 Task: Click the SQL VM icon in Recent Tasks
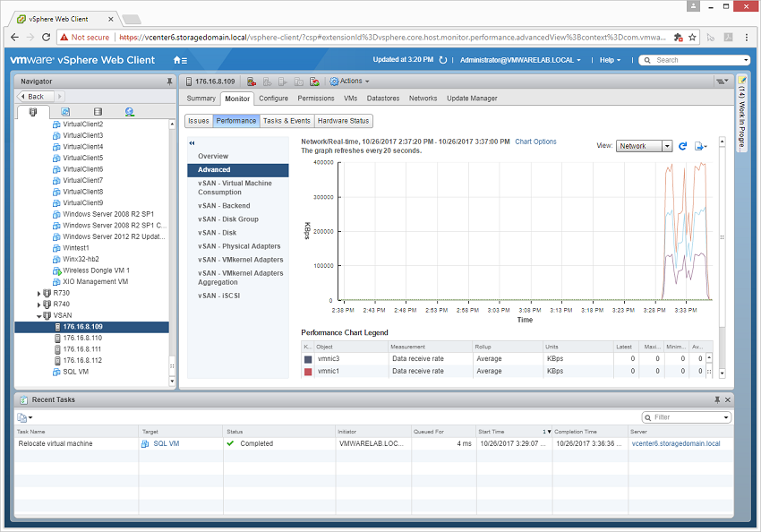pyautogui.click(x=145, y=443)
